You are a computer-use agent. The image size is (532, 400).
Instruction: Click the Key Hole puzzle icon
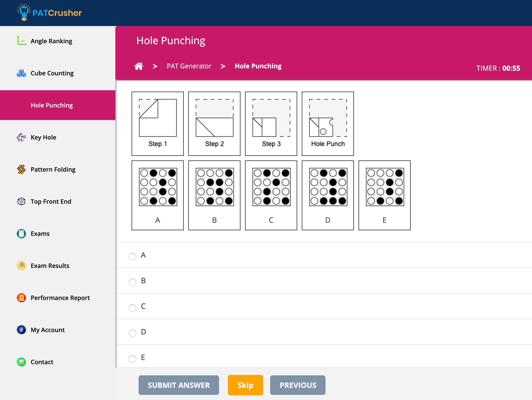21,137
